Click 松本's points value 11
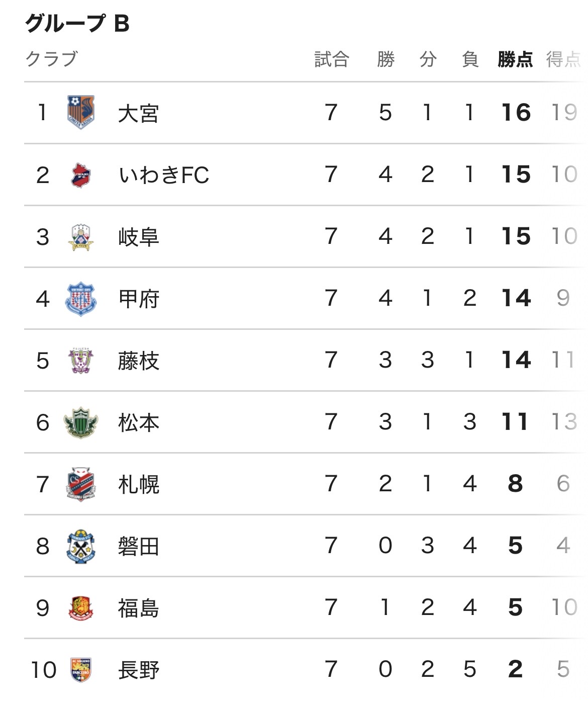This screenshot has width=588, height=706. [x=515, y=422]
